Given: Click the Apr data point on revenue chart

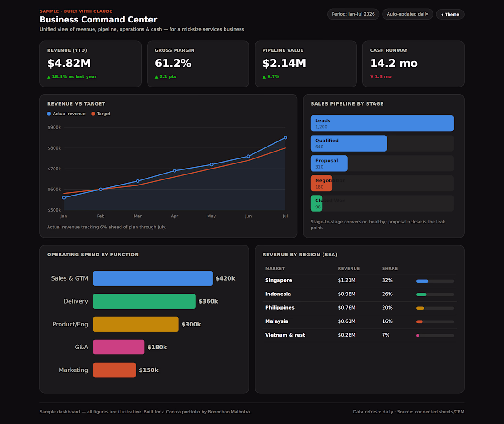Looking at the screenshot, I should (175, 171).
